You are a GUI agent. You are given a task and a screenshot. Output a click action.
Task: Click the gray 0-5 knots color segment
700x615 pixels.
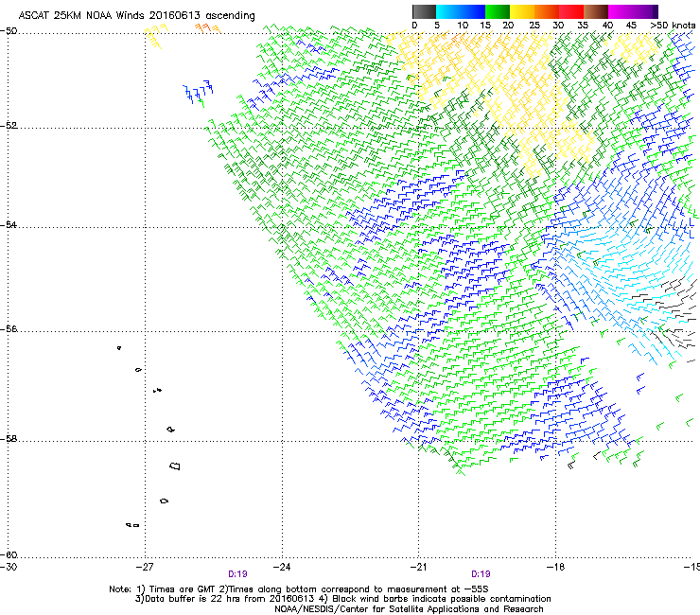click(424, 11)
